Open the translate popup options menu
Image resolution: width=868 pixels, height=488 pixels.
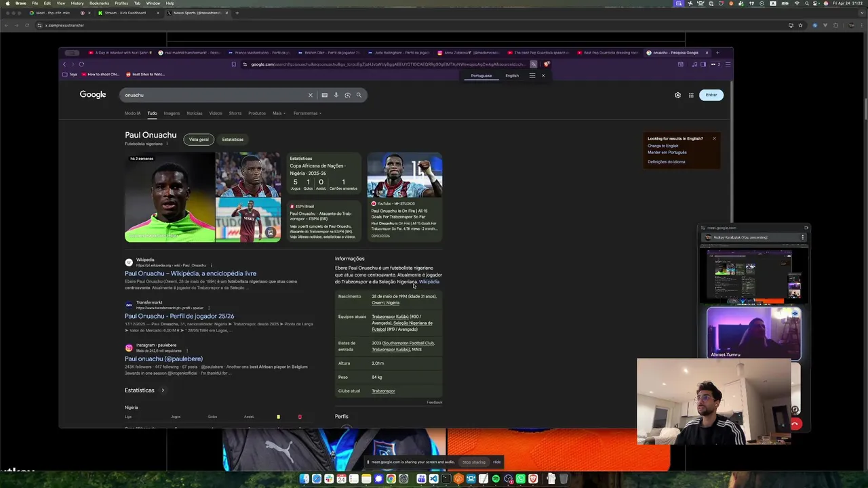click(x=532, y=75)
